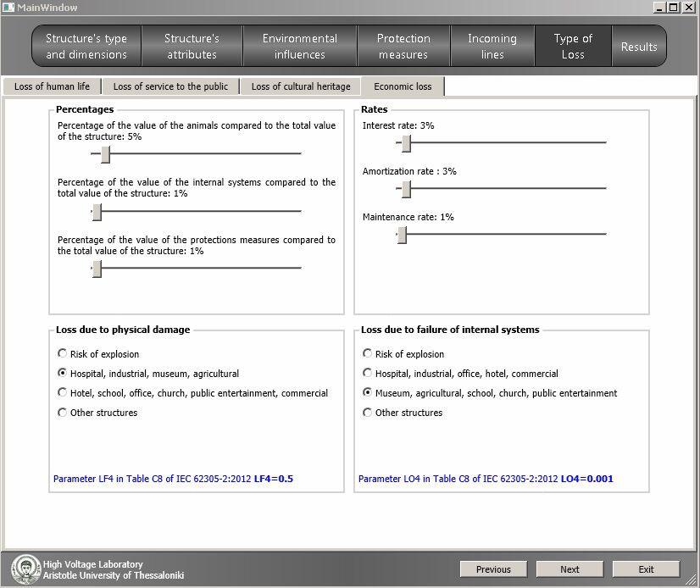
Task: Open the Results section
Action: click(x=639, y=46)
